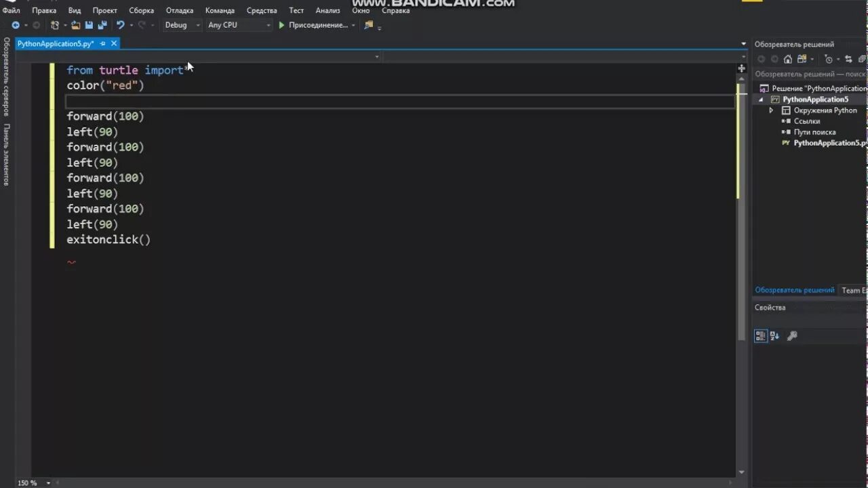Click the Save All disks icon
The height and width of the screenshot is (488, 868).
[x=102, y=25]
